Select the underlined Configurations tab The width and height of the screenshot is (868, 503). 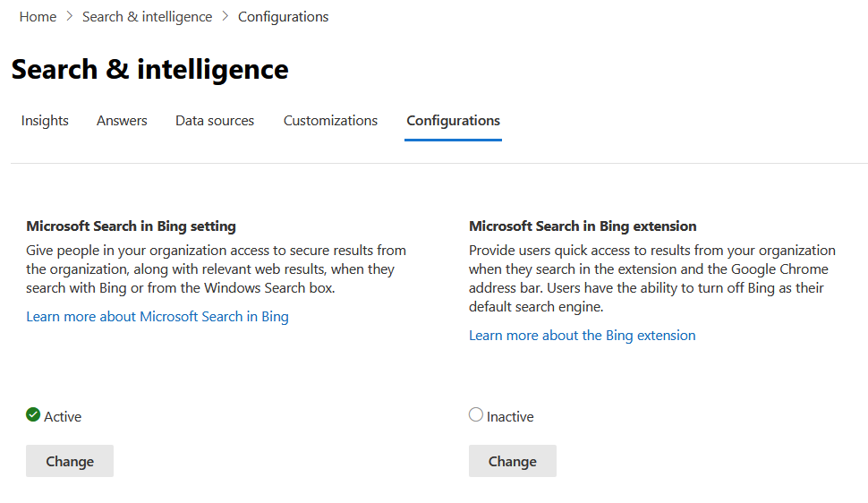click(x=454, y=121)
